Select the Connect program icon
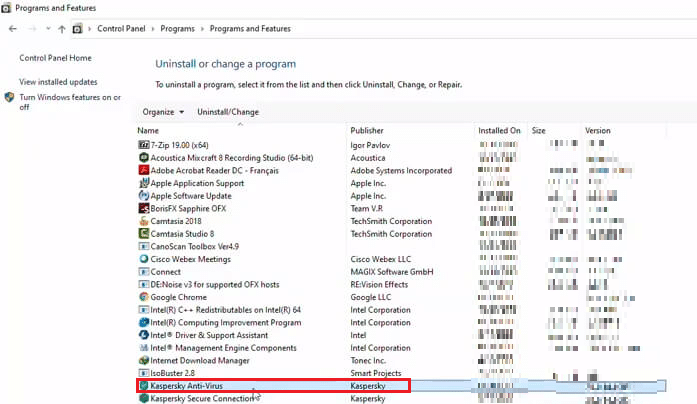Viewport: 697px width, 404px height. pyautogui.click(x=144, y=272)
